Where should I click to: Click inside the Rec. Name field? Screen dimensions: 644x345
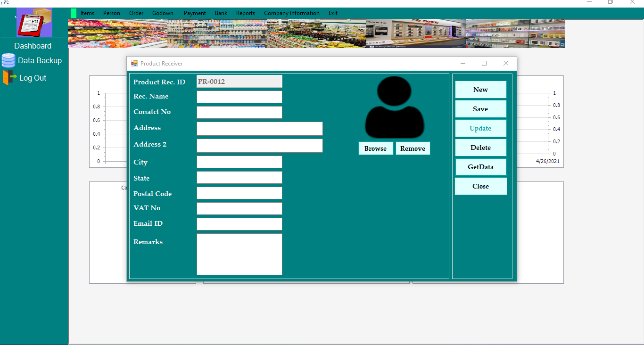coord(239,96)
